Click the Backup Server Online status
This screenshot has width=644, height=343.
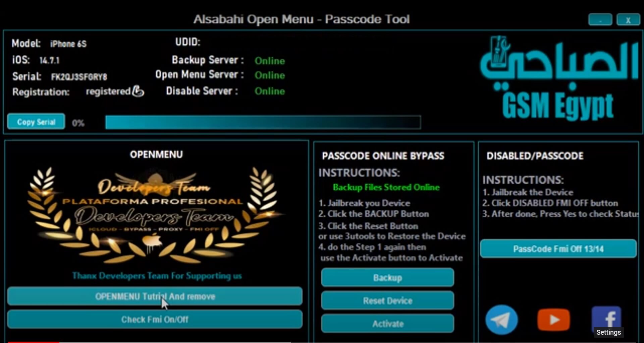coord(270,61)
